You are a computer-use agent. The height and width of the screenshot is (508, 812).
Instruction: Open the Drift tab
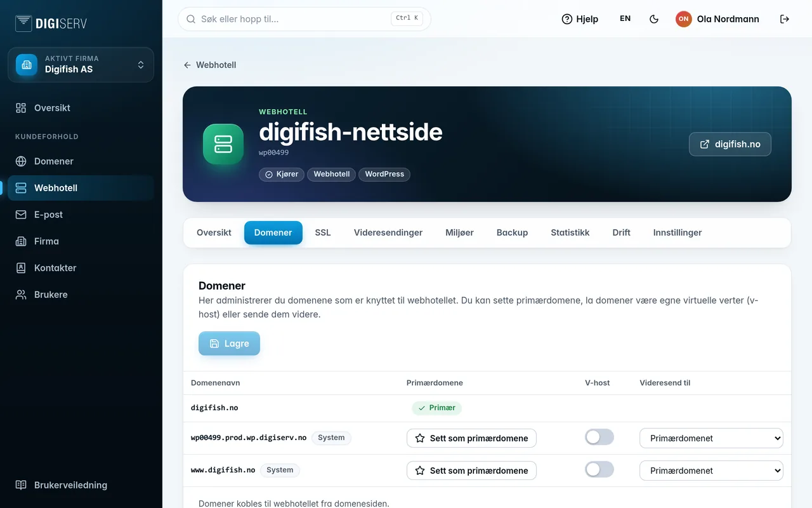622,232
